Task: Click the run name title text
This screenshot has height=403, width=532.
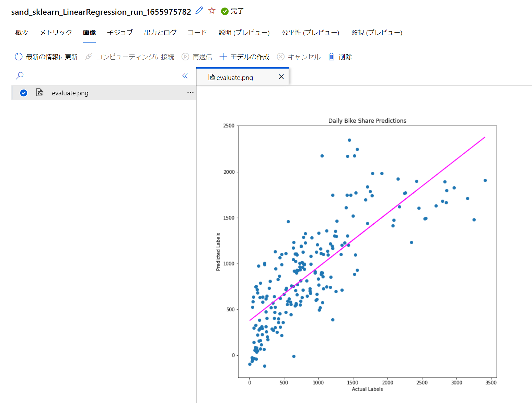Action: pos(101,12)
